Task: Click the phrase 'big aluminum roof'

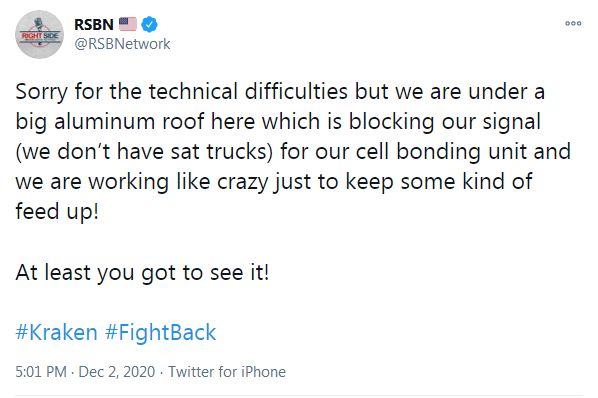Action: tap(110, 122)
